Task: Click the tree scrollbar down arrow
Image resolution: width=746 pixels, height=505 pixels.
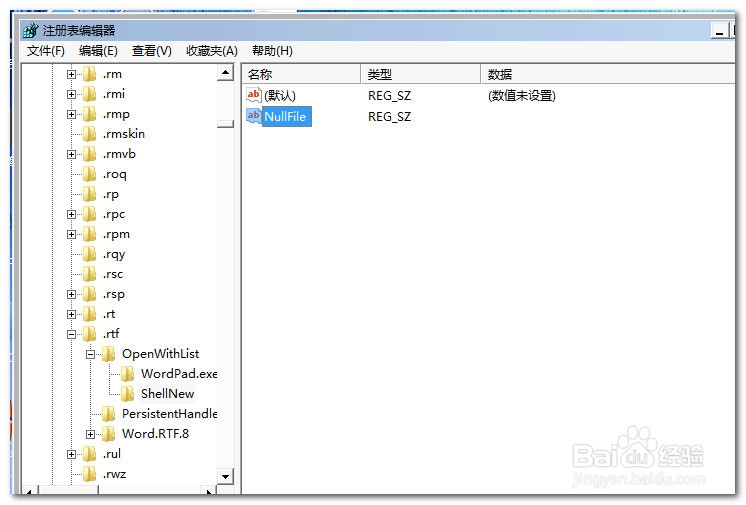Action: tap(225, 476)
